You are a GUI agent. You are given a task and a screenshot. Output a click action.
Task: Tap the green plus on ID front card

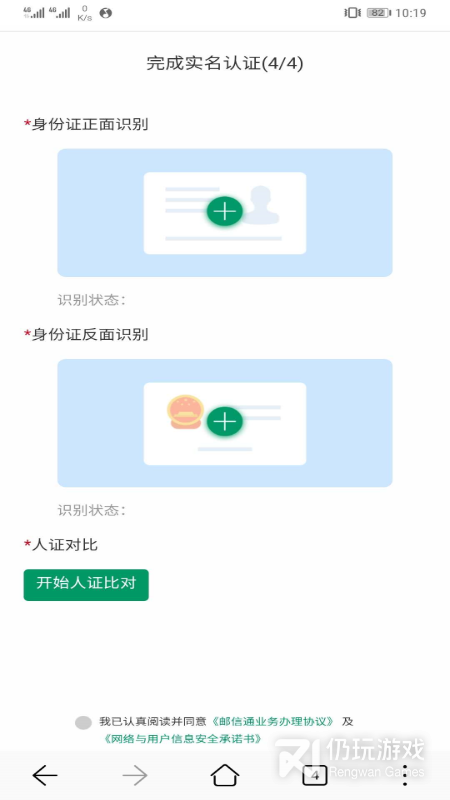pyautogui.click(x=224, y=211)
